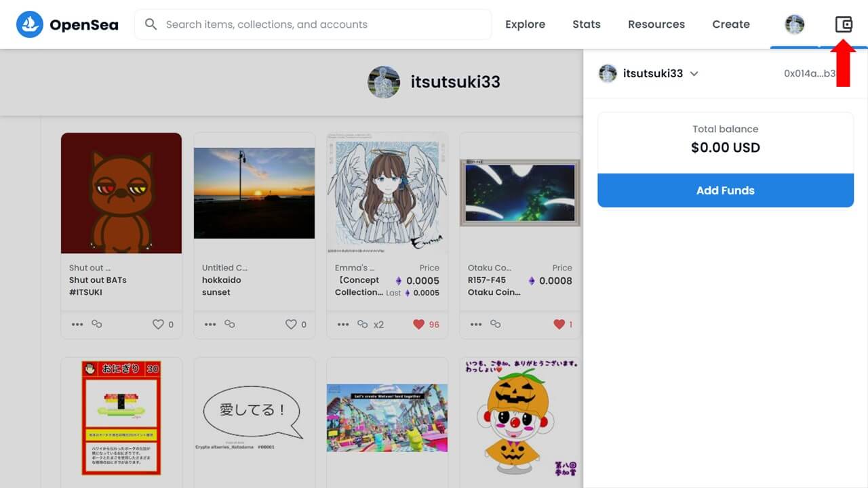The height and width of the screenshot is (488, 868).
Task: Open the Stats menu
Action: (587, 24)
